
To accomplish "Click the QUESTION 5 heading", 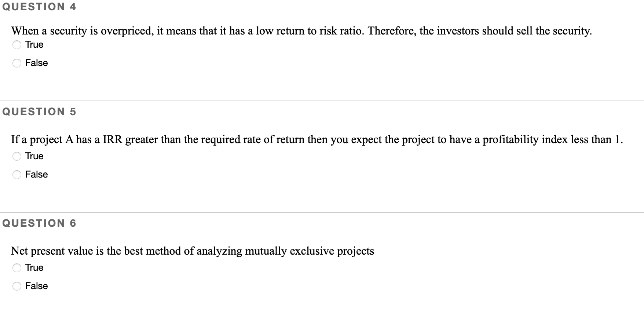I will [40, 112].
